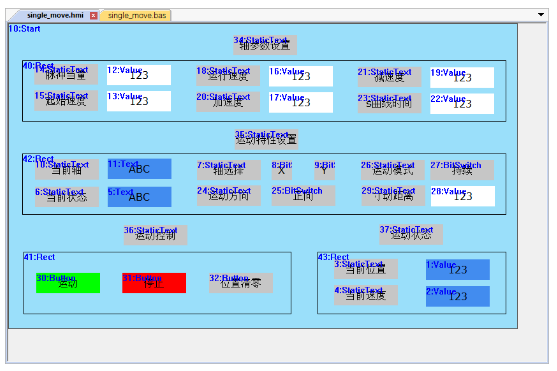The image size is (557, 371).
Task: Select the 34:StaticText title label
Action: click(265, 45)
